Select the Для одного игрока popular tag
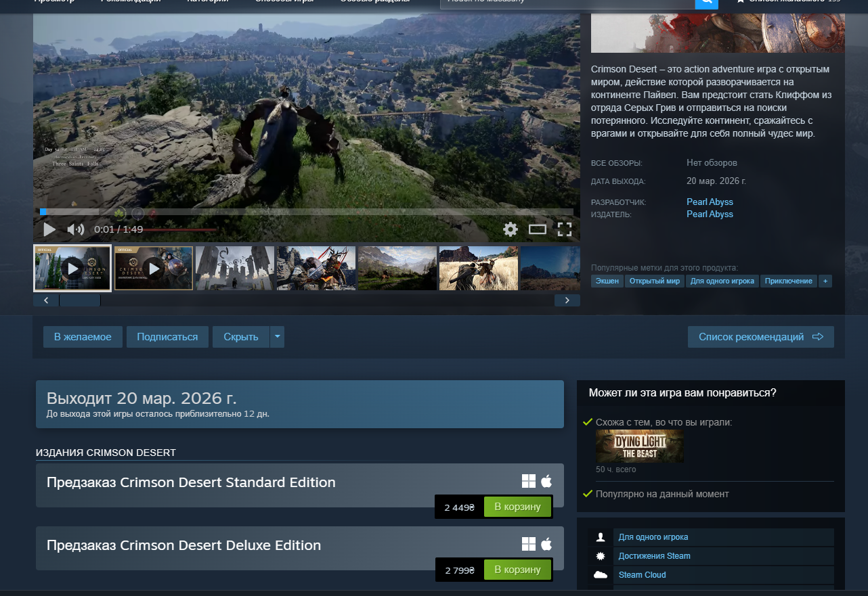 (x=722, y=281)
